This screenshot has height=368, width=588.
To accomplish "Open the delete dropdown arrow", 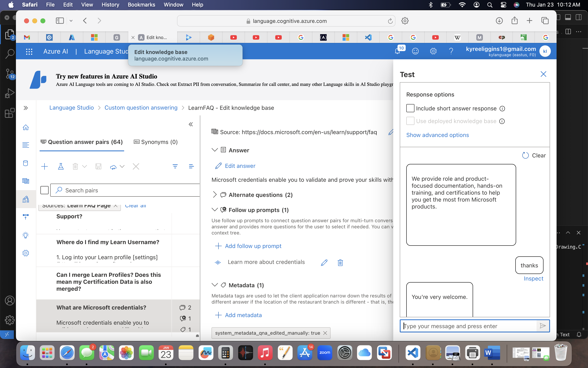I will click(85, 166).
